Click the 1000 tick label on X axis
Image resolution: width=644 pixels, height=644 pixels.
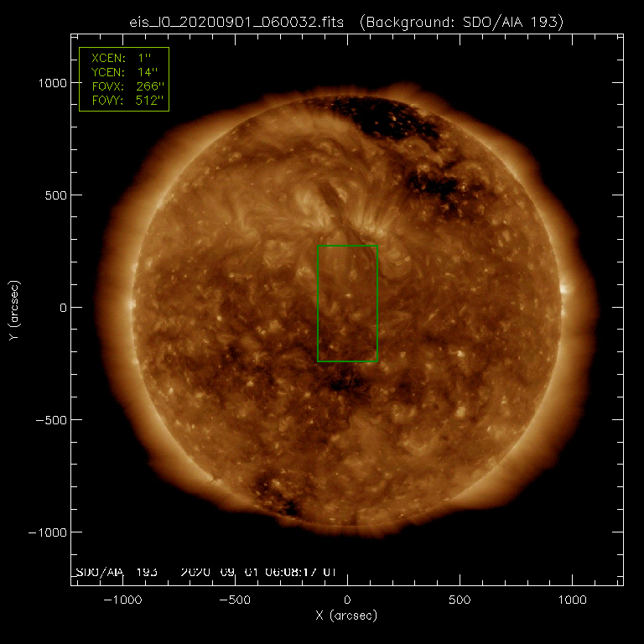(x=572, y=600)
